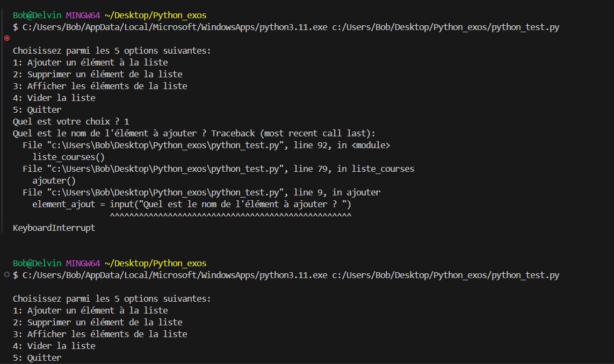Viewport: 614px width, 364px height.
Task: Click 'Quel est votre choix ? 1' line
Action: click(x=71, y=122)
